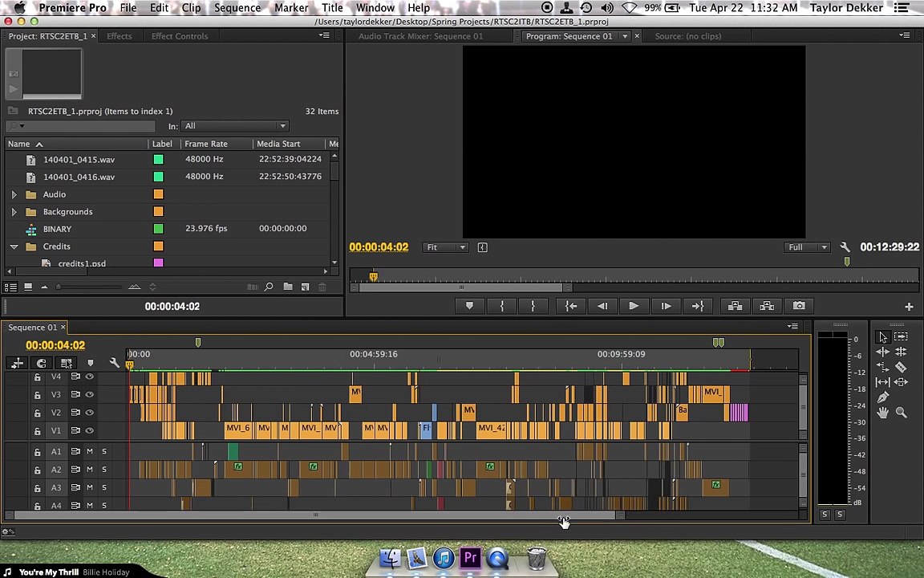Toggle Snap magnet in timeline
Screen dimensions: 924x578
[x=41, y=363]
